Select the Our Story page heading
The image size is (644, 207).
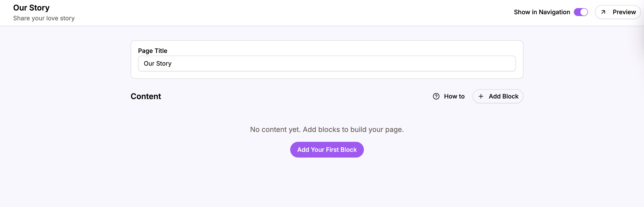click(x=32, y=7)
